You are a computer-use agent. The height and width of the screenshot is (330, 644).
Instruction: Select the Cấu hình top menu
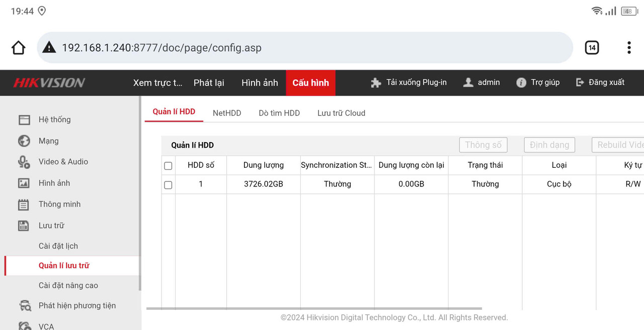[x=310, y=83]
